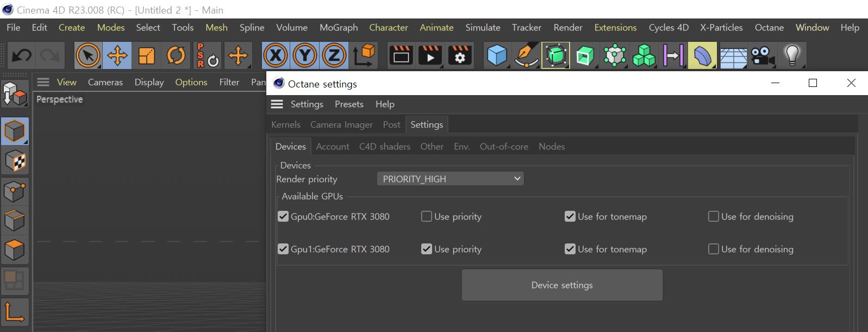Toggle the X axis lock
The width and height of the screenshot is (868, 332).
pyautogui.click(x=276, y=55)
